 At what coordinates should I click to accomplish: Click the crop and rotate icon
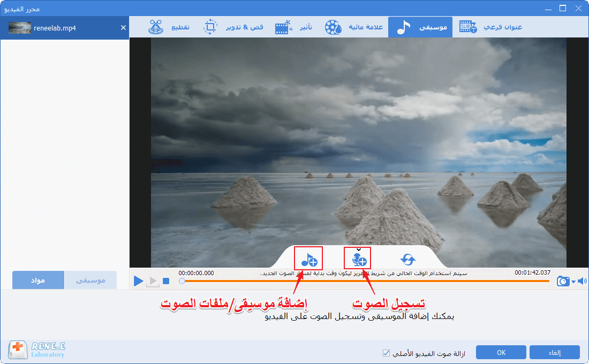point(210,27)
